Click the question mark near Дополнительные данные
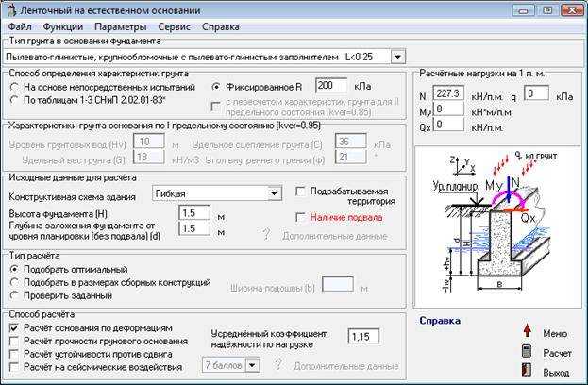The width and height of the screenshot is (588, 385). tap(265, 235)
